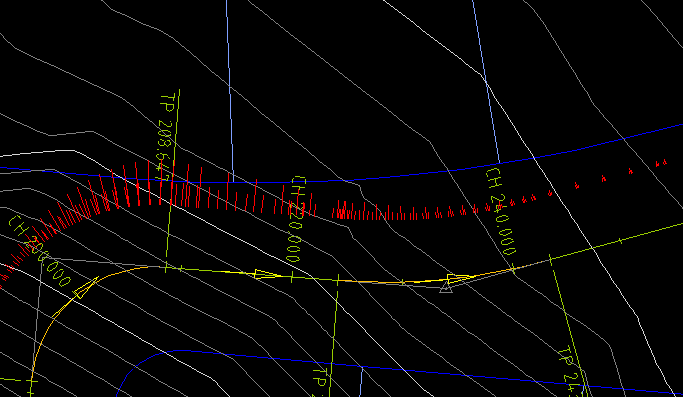Click the yellow arrow marker before CH 240.000
Screen dimensions: 683x397
coord(459,278)
